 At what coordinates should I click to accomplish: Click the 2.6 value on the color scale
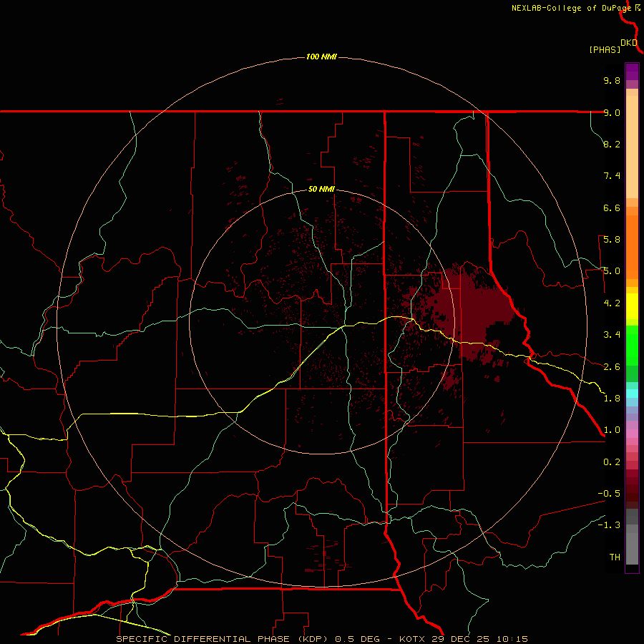(612, 367)
